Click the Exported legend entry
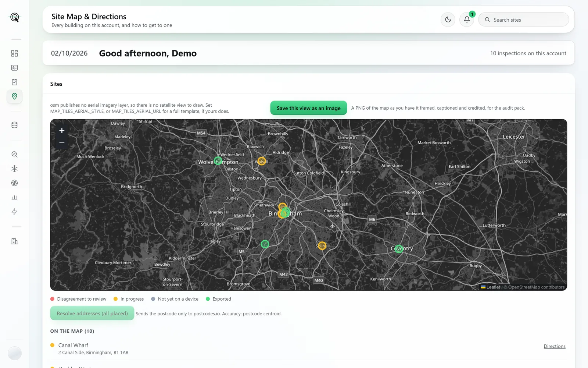This screenshot has width=588, height=368. click(x=218, y=299)
